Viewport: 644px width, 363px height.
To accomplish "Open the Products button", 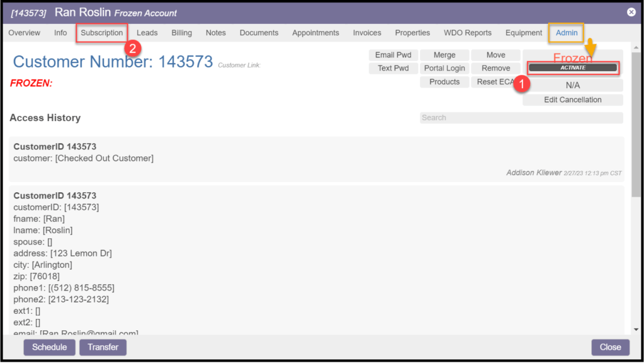I will (444, 82).
